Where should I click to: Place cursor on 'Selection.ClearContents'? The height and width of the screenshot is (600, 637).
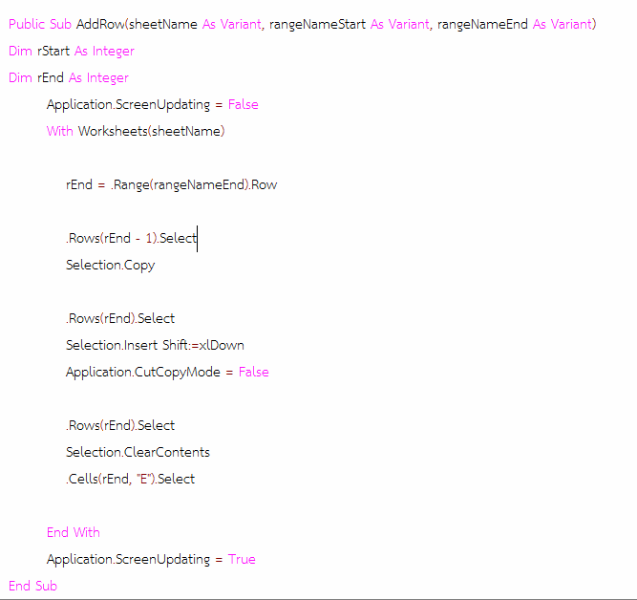coord(137,452)
